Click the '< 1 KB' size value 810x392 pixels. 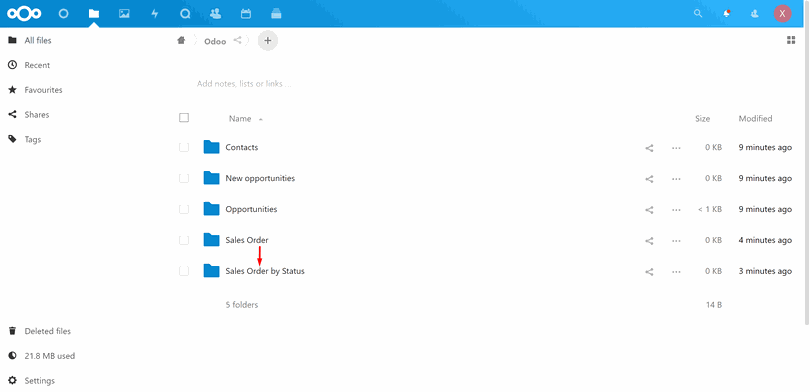(710, 210)
